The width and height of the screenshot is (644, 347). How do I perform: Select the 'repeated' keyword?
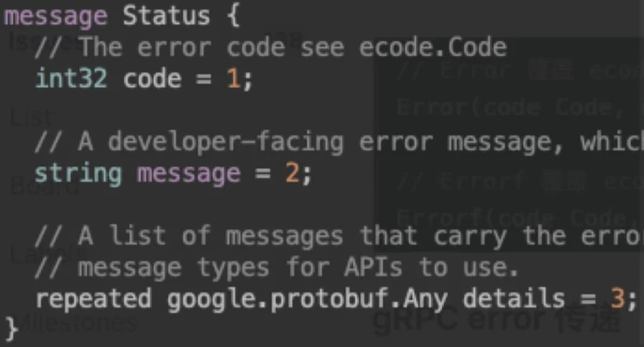(x=93, y=299)
